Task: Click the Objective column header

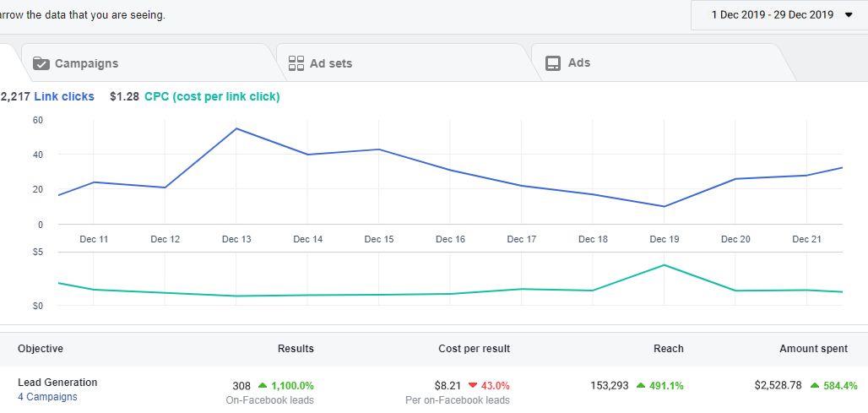Action: (41, 349)
